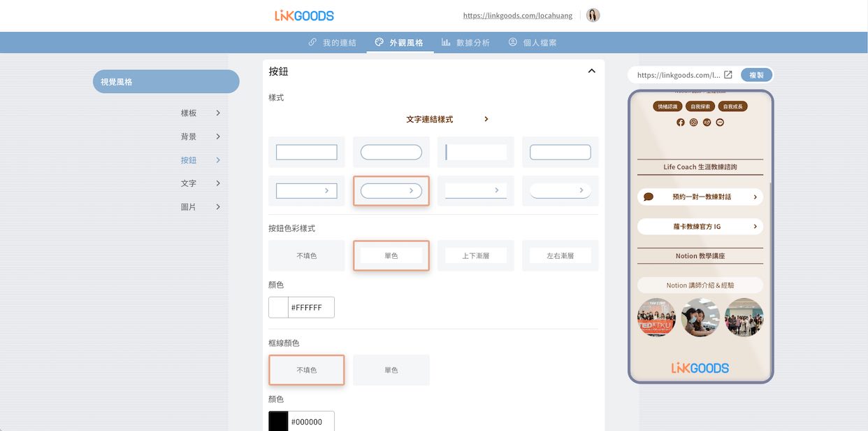
Task: Expand 文字連結樣式 arrow
Action: click(x=486, y=119)
